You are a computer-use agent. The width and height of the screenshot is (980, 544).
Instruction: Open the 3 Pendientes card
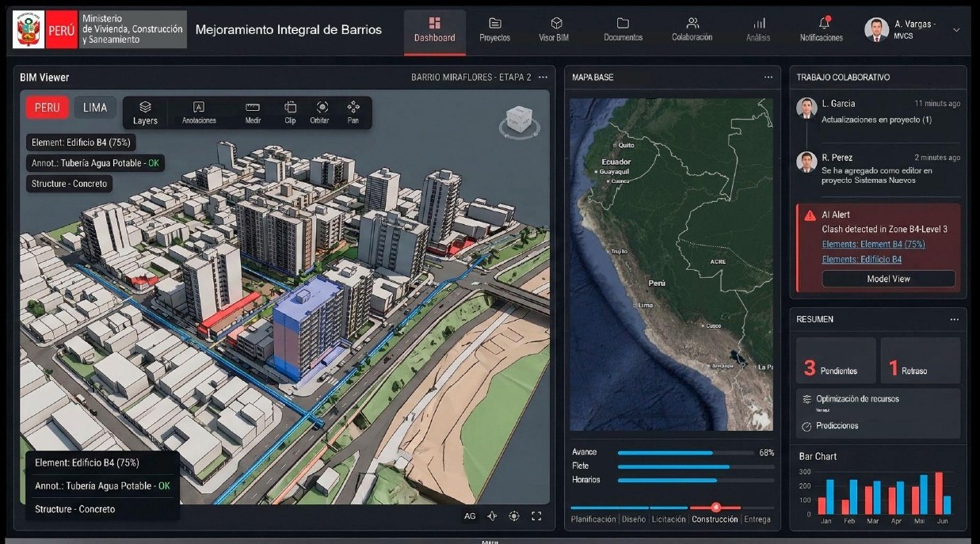pos(836,360)
